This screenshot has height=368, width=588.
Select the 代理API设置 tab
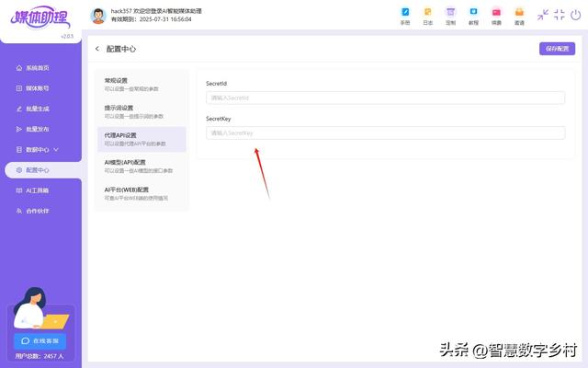pyautogui.click(x=141, y=139)
